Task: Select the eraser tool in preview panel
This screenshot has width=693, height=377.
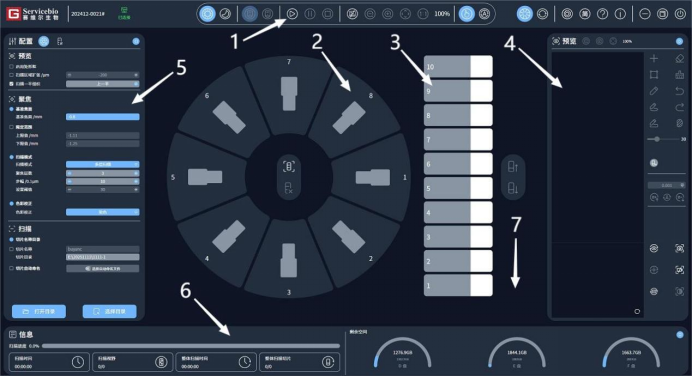Action: point(680,58)
